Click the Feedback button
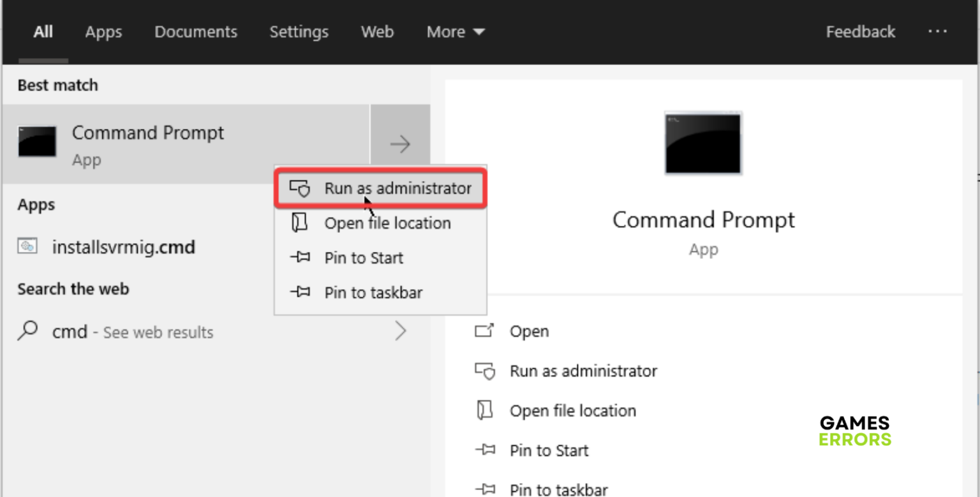Screen dimensions: 980x497 860,32
